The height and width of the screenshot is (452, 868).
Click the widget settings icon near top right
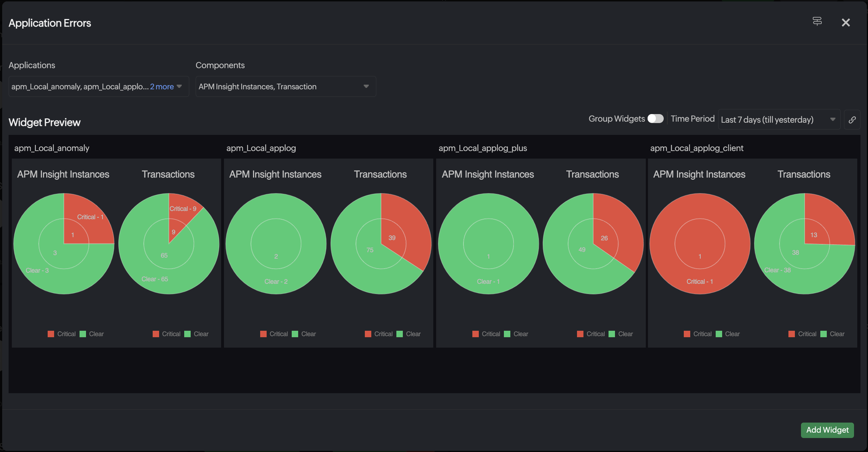pyautogui.click(x=817, y=22)
